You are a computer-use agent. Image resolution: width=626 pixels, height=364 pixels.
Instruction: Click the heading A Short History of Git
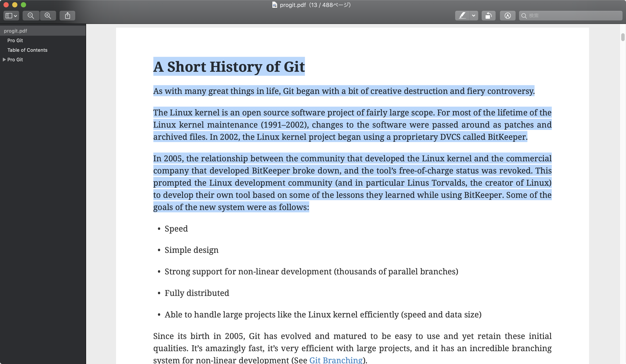click(x=229, y=67)
